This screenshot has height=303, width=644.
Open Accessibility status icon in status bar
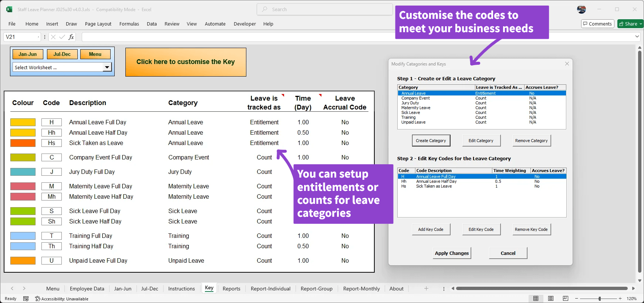(38, 299)
